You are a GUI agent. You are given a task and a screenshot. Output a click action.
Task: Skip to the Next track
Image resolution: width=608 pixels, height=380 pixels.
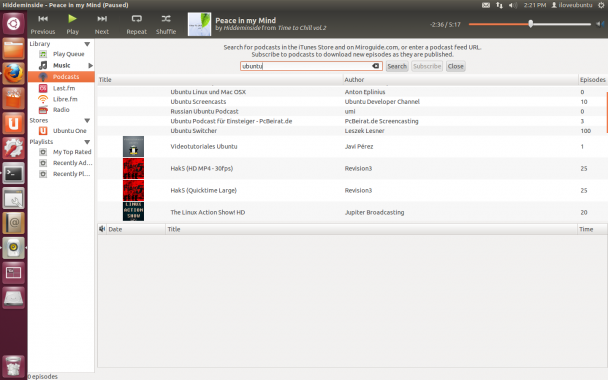[x=102, y=24]
